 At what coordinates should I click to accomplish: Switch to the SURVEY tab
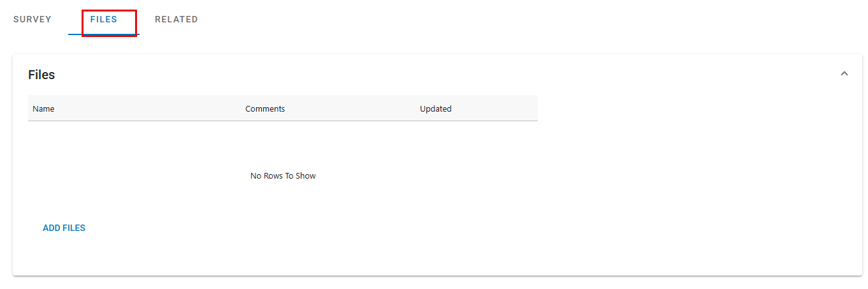[33, 20]
